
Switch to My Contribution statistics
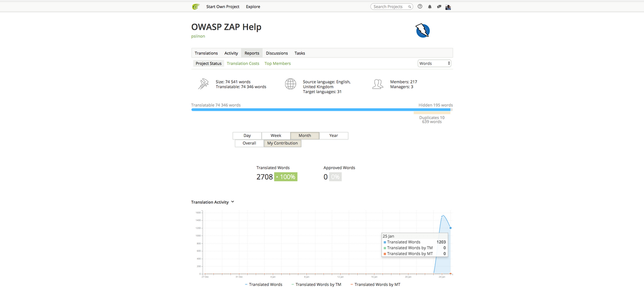click(x=282, y=143)
